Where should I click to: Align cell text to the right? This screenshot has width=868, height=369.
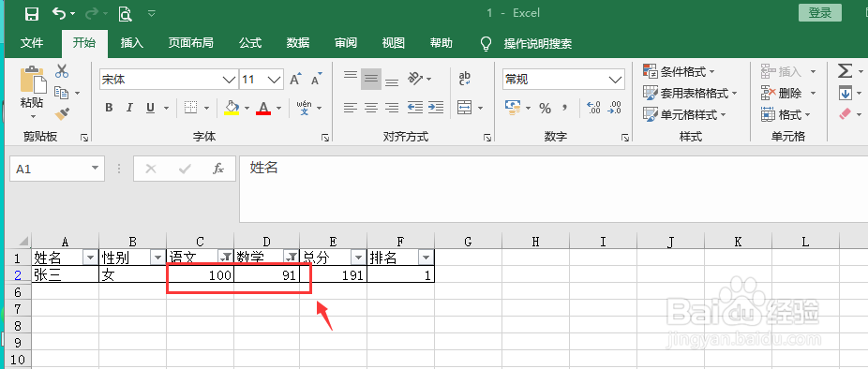392,108
